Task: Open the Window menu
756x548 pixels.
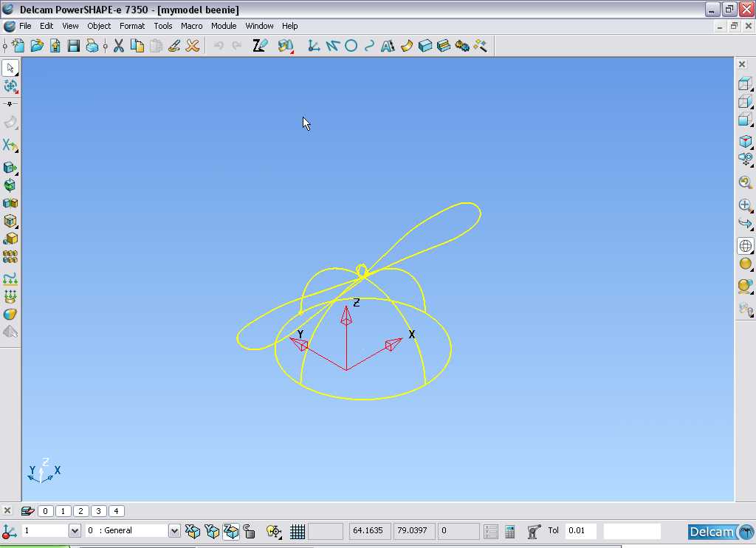Action: pos(259,26)
